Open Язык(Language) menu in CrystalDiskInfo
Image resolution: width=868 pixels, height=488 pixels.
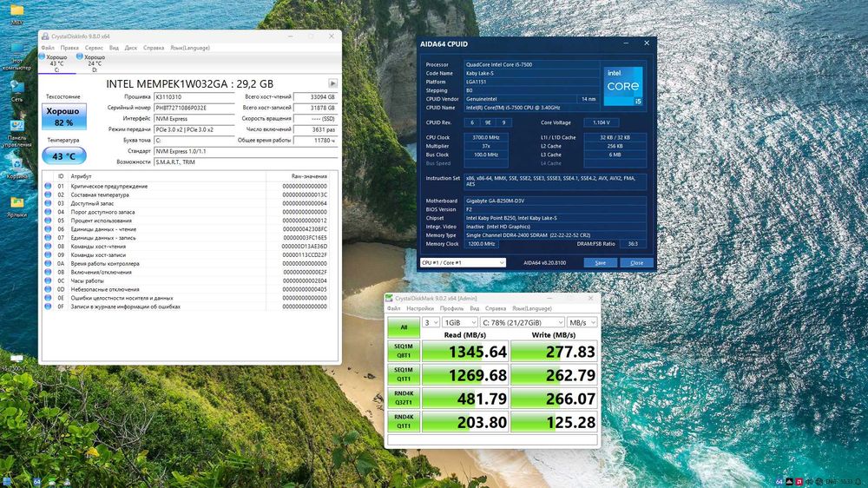[x=190, y=48]
